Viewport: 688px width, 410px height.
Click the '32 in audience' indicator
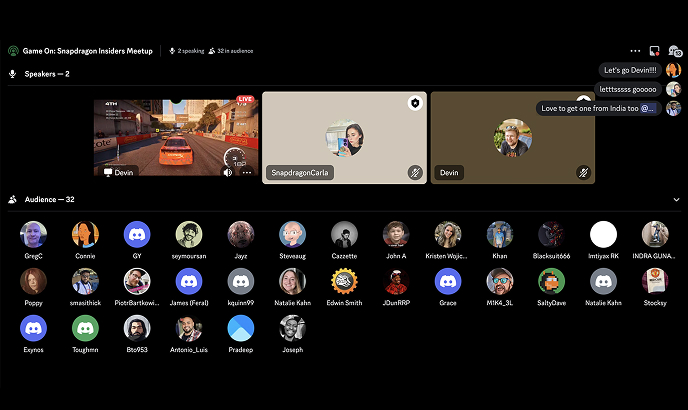[231, 51]
